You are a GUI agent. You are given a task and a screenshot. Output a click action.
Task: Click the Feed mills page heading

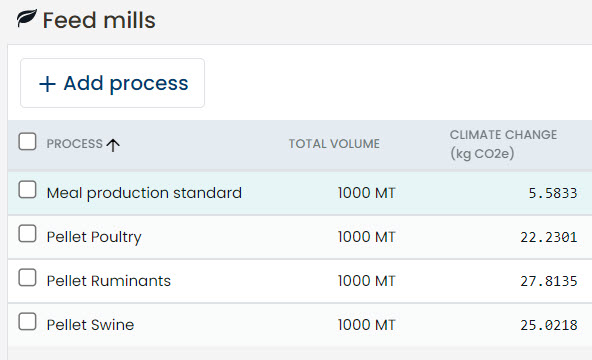pyautogui.click(x=99, y=20)
